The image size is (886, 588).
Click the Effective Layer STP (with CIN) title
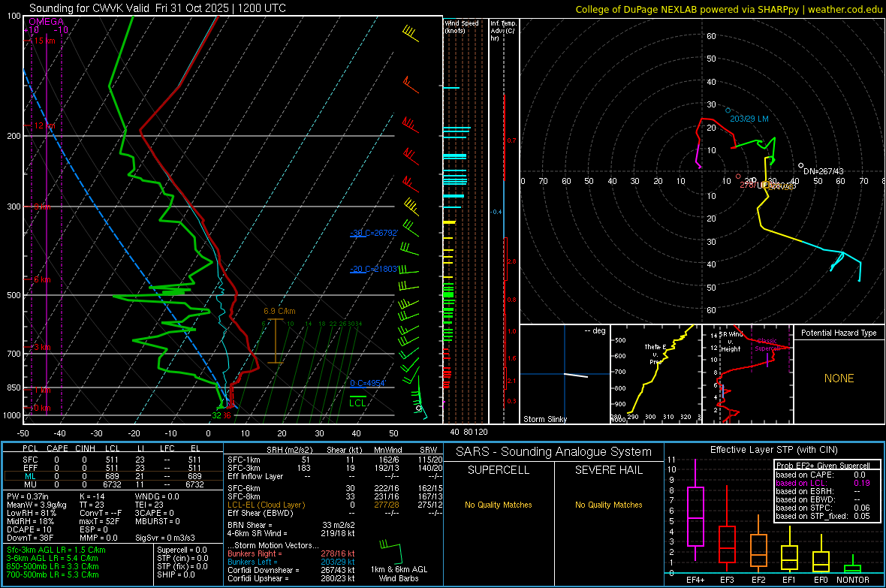coord(773,450)
